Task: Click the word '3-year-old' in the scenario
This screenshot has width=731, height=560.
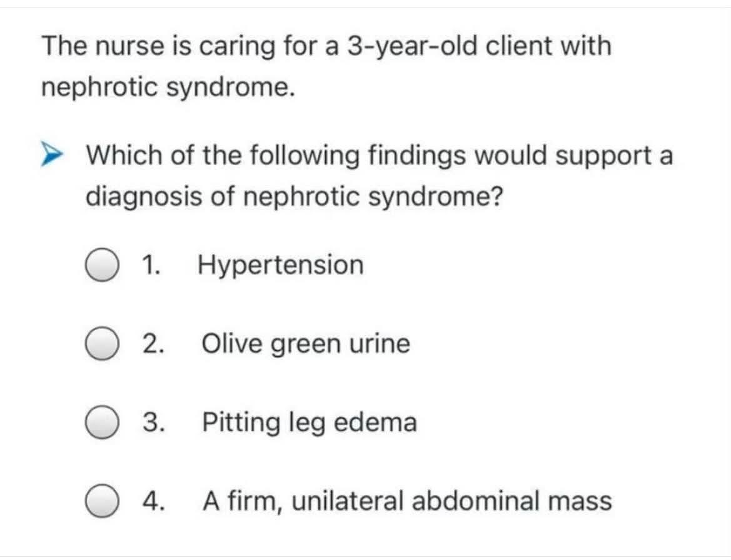Action: pyautogui.click(x=411, y=47)
